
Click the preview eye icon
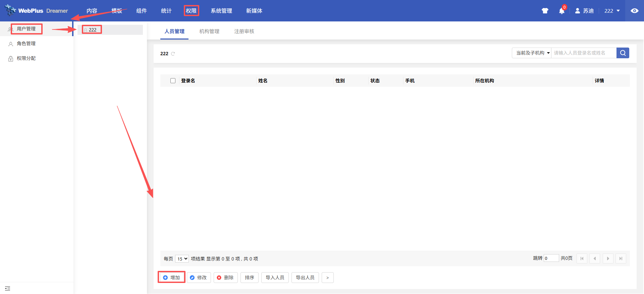coord(634,11)
